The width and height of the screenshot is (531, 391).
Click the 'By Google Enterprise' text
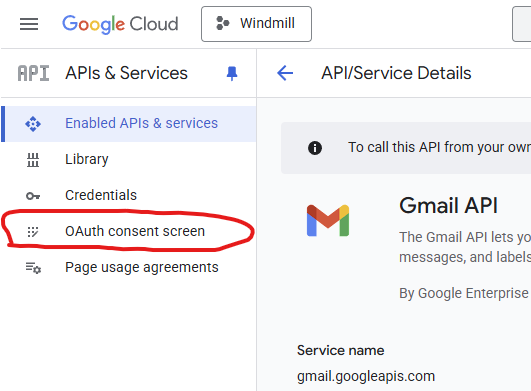tap(464, 294)
